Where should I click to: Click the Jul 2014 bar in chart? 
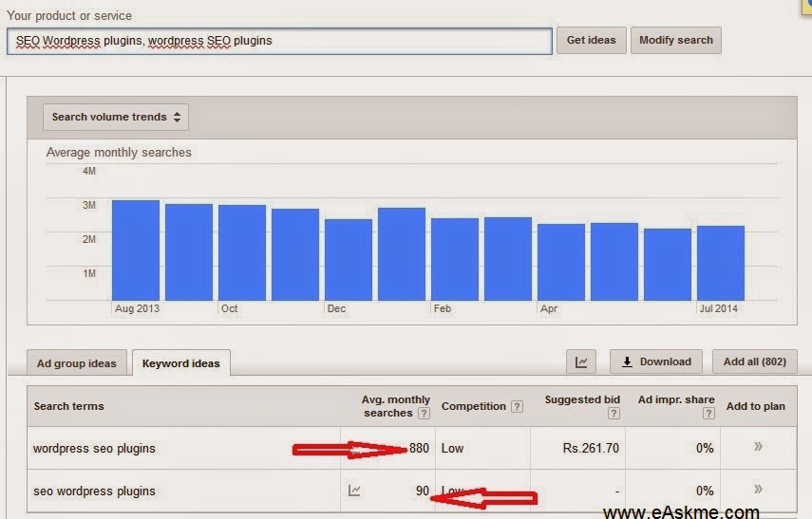click(721, 263)
